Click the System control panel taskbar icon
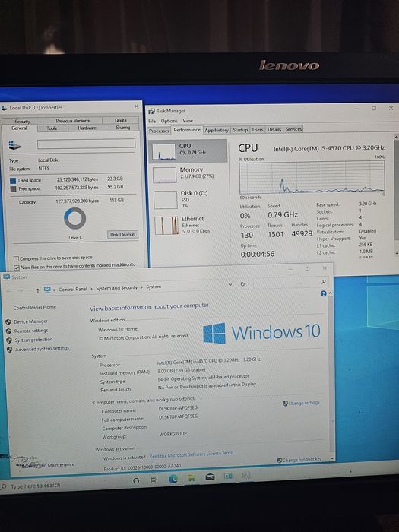The image size is (399, 532). point(228,477)
